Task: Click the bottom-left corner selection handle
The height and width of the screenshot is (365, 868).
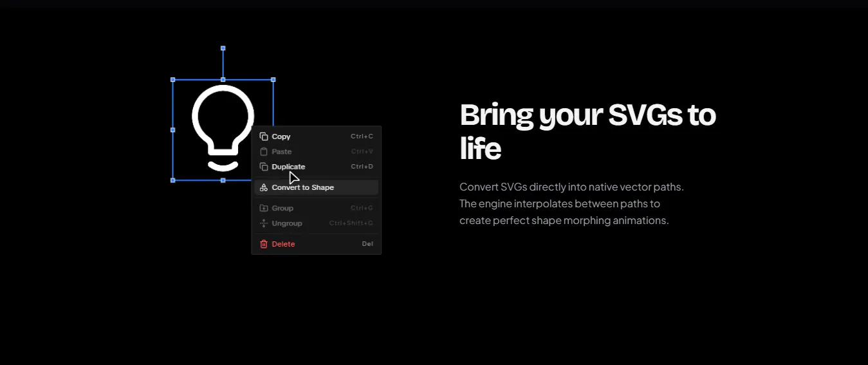Action: [172, 180]
